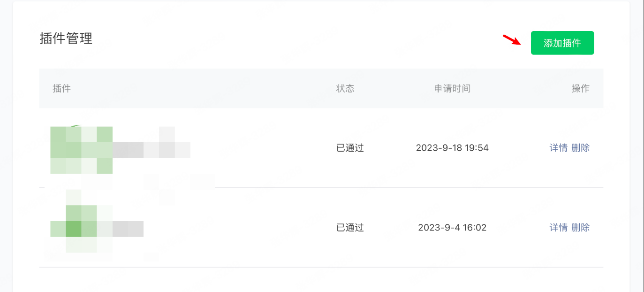This screenshot has width=644, height=292.
Task: Open 详情 for the 2023-9-4 plugin
Action: tap(559, 228)
